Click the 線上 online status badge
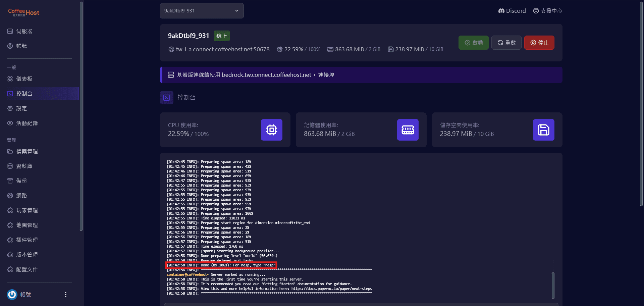644x306 pixels. [x=222, y=36]
